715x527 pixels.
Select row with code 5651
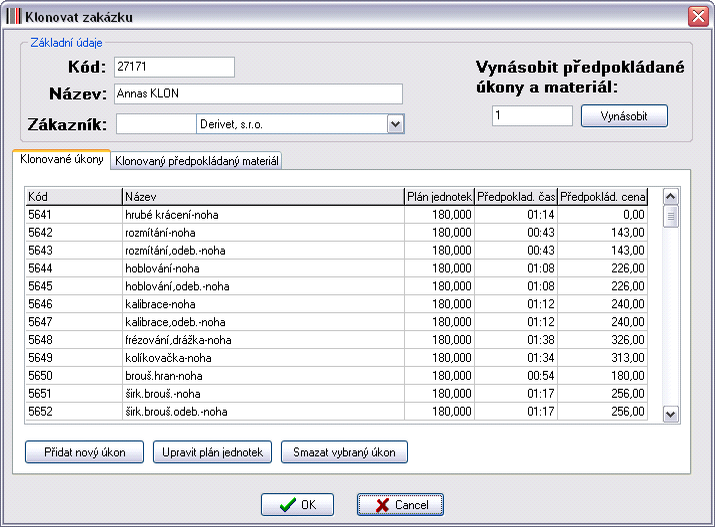(x=337, y=394)
